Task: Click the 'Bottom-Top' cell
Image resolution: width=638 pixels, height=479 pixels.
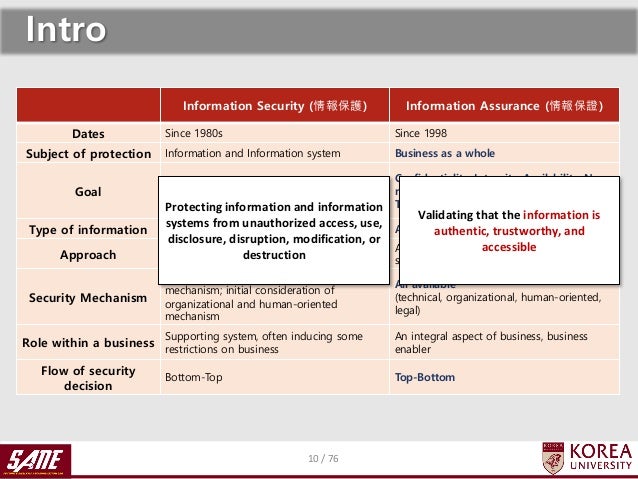Action: pos(275,377)
